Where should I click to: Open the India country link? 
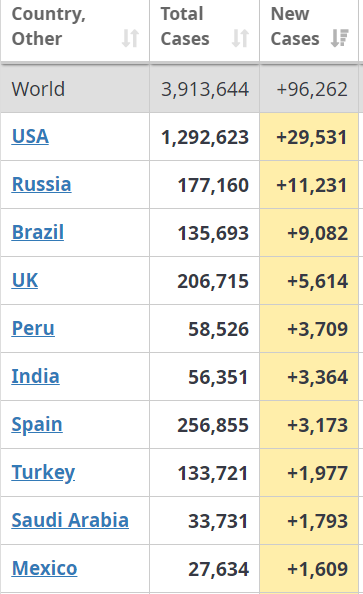tap(36, 377)
